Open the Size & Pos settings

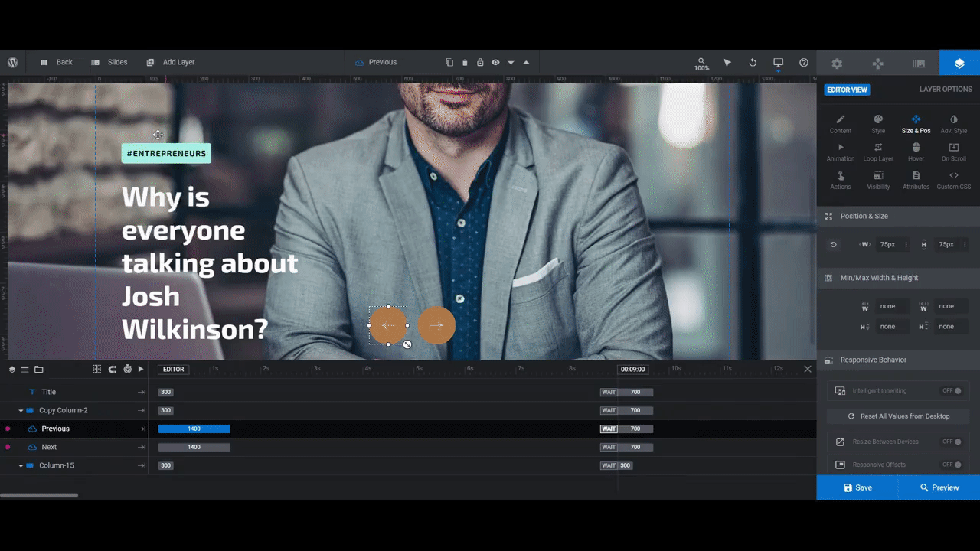pyautogui.click(x=916, y=124)
